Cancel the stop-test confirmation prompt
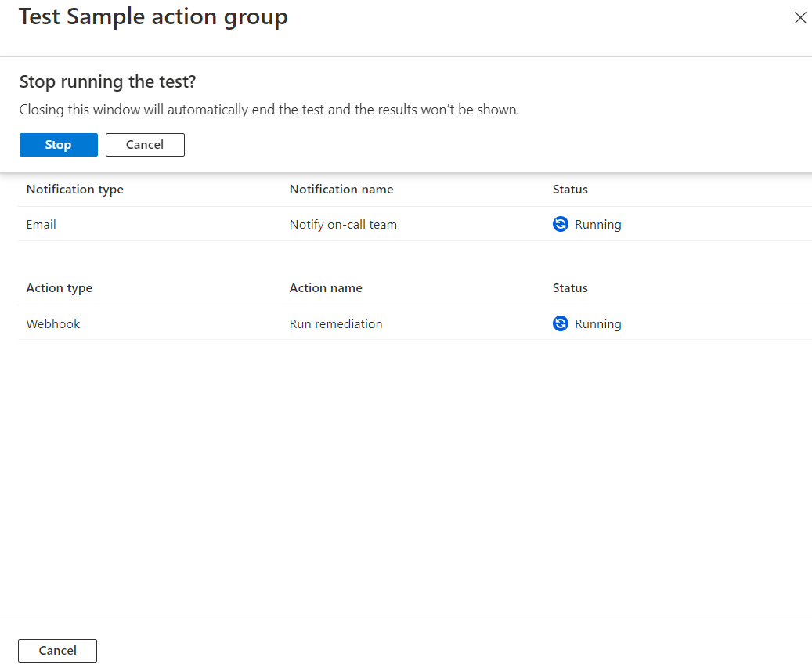The height and width of the screenshot is (668, 812). (x=145, y=145)
